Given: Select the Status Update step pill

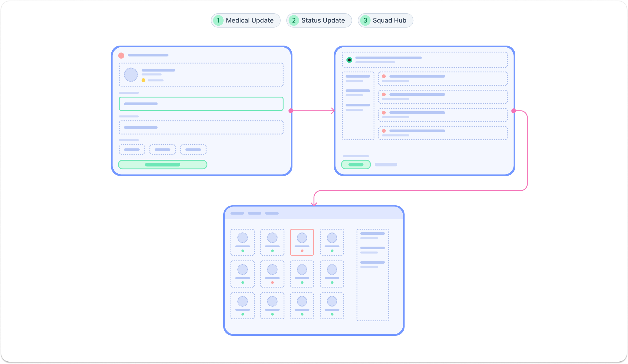Looking at the screenshot, I should click(x=319, y=20).
